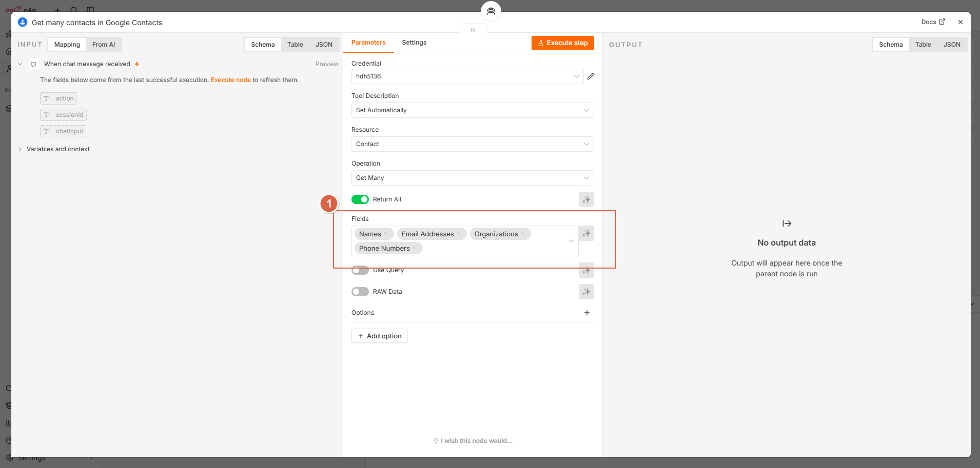Viewport: 980px width, 468px height.
Task: Switch to the Settings tab
Action: click(414, 43)
